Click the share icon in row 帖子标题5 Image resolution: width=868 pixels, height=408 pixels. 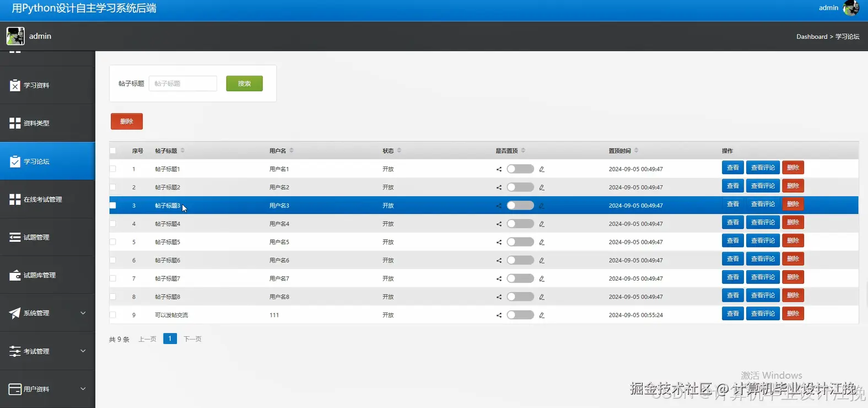[499, 242]
